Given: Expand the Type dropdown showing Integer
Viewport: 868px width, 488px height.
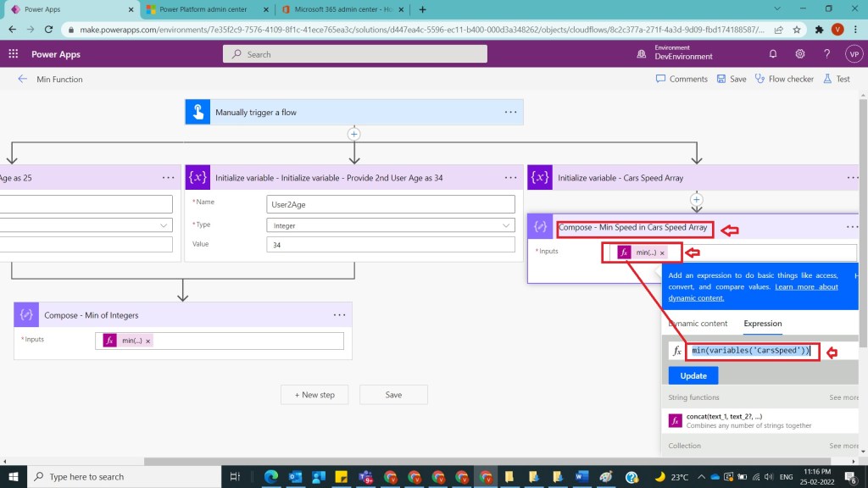Looking at the screenshot, I should click(x=507, y=225).
